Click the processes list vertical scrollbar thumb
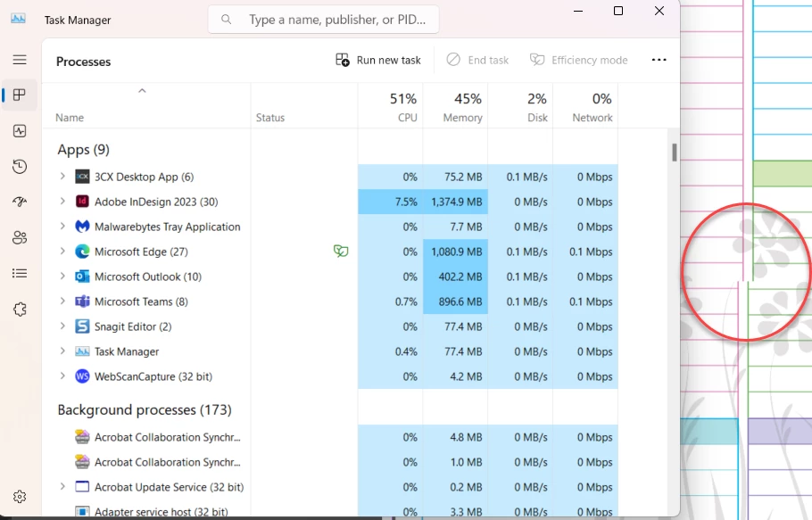 coord(675,153)
